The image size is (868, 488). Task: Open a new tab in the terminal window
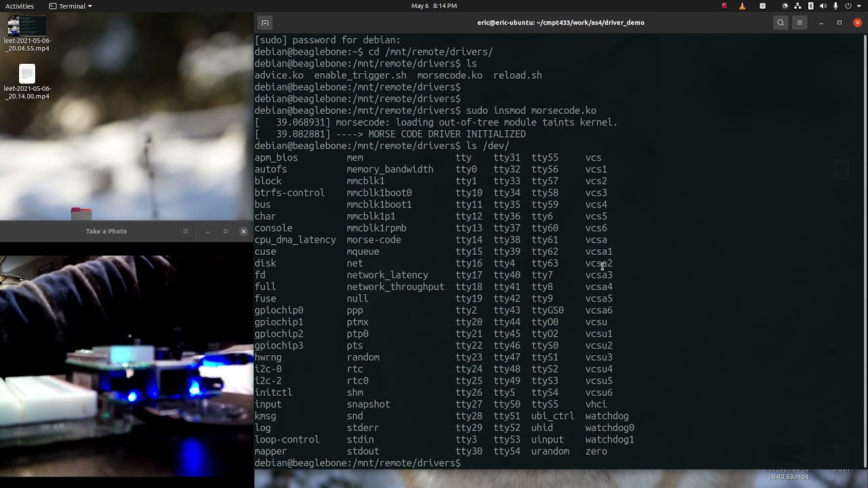pyautogui.click(x=265, y=23)
